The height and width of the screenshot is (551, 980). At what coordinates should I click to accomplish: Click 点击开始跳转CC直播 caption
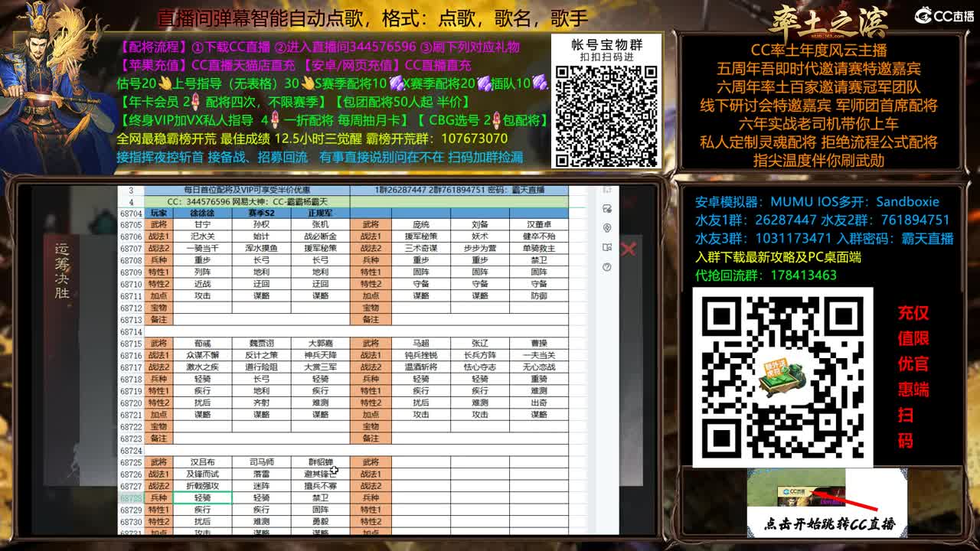pyautogui.click(x=829, y=524)
